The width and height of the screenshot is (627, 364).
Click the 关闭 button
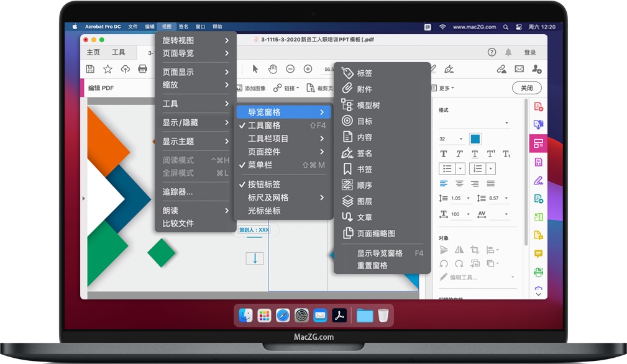(x=526, y=88)
